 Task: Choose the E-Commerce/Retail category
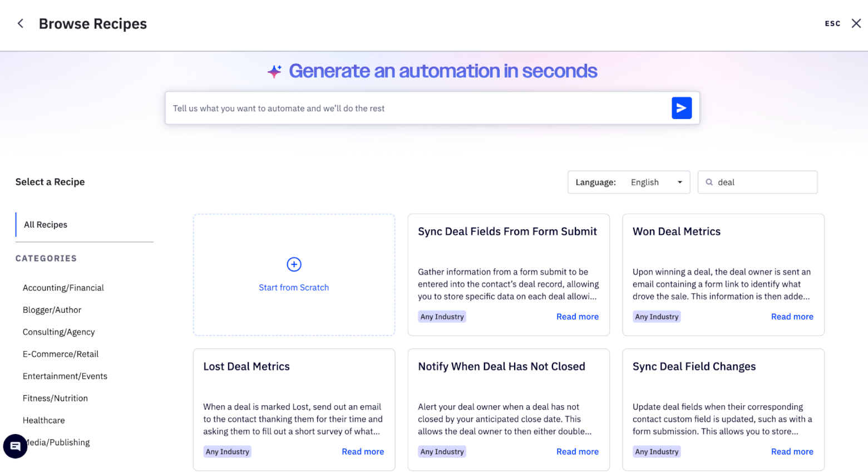tap(60, 354)
